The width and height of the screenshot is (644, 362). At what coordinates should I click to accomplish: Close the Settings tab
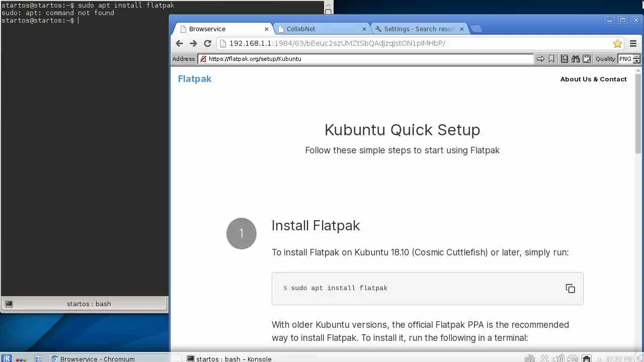click(x=462, y=29)
